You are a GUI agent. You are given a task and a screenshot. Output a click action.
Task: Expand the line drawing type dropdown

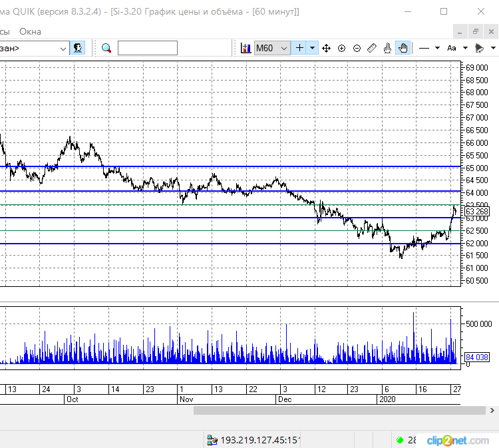(x=437, y=48)
